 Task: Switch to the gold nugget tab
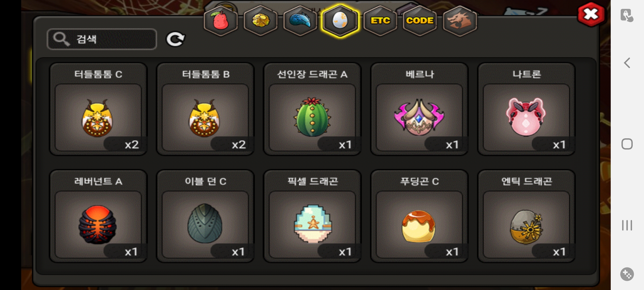(261, 21)
